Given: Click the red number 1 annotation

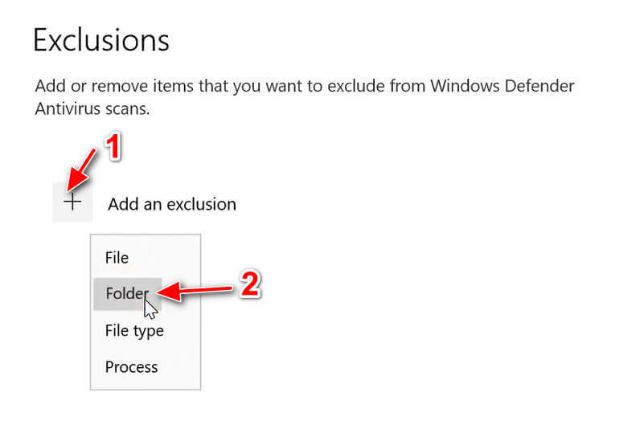Looking at the screenshot, I should pos(113,146).
